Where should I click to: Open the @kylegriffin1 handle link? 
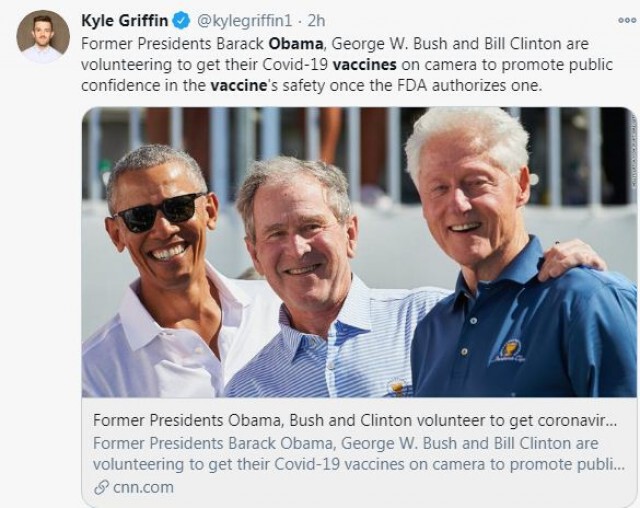pyautogui.click(x=244, y=21)
